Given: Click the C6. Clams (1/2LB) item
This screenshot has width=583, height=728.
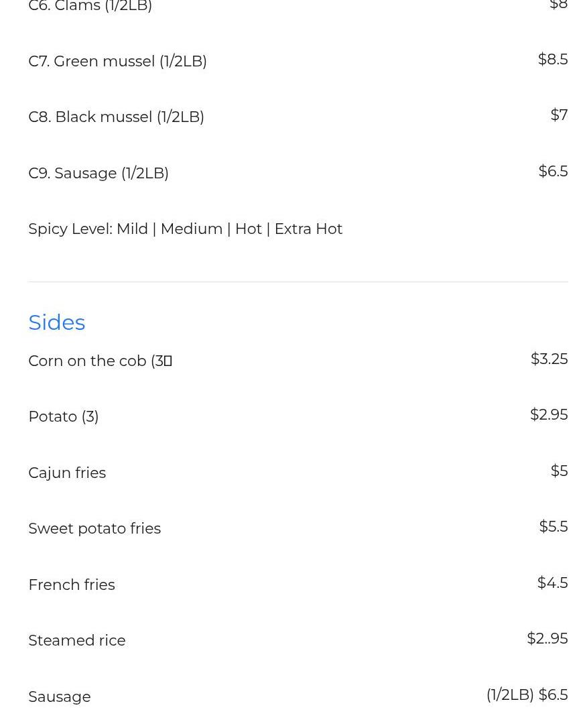Looking at the screenshot, I should (x=90, y=6).
